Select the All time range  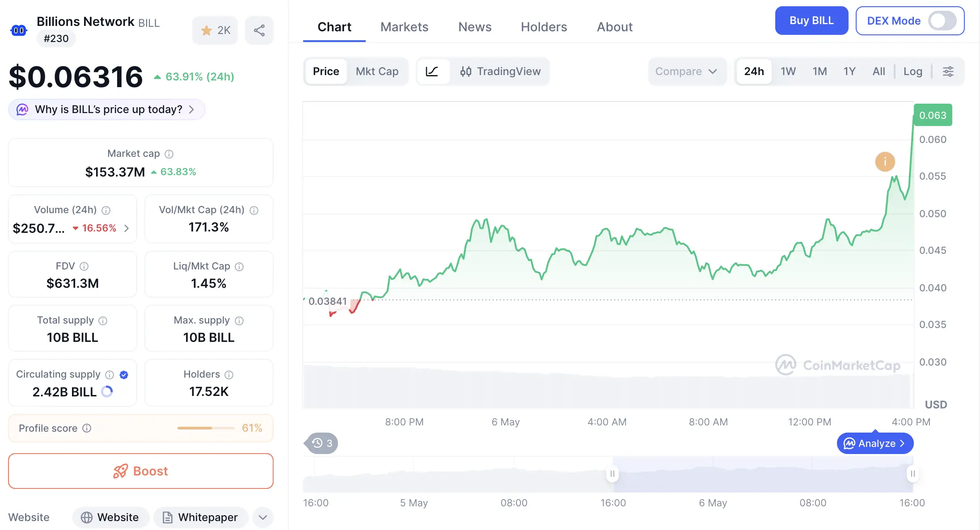click(879, 72)
